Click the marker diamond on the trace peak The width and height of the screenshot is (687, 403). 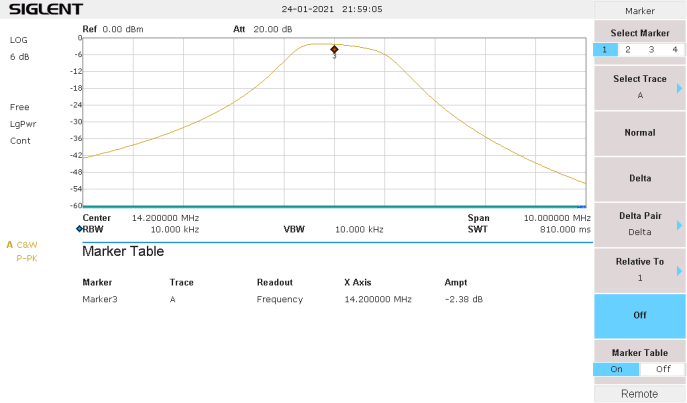click(334, 49)
